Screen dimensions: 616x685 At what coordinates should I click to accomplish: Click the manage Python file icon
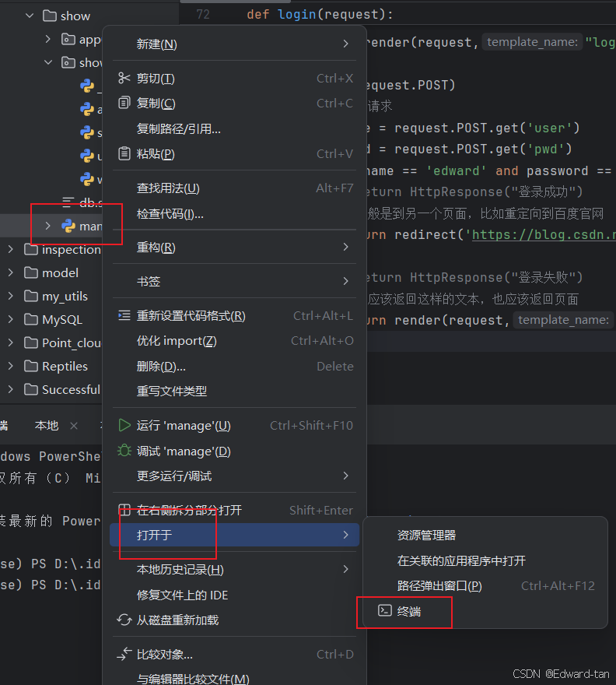[x=68, y=226]
